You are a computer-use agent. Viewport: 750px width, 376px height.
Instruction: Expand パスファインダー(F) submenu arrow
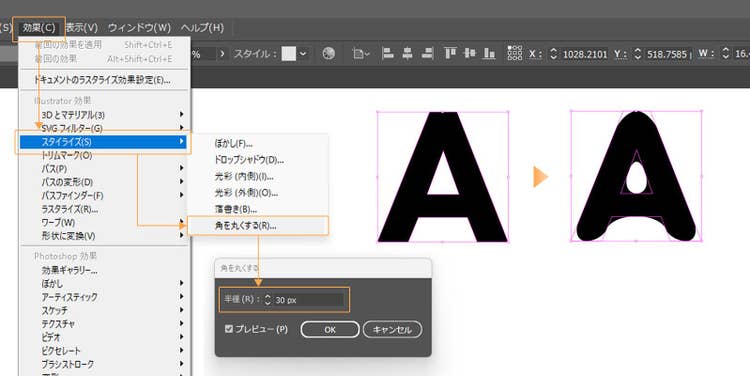[x=181, y=195]
